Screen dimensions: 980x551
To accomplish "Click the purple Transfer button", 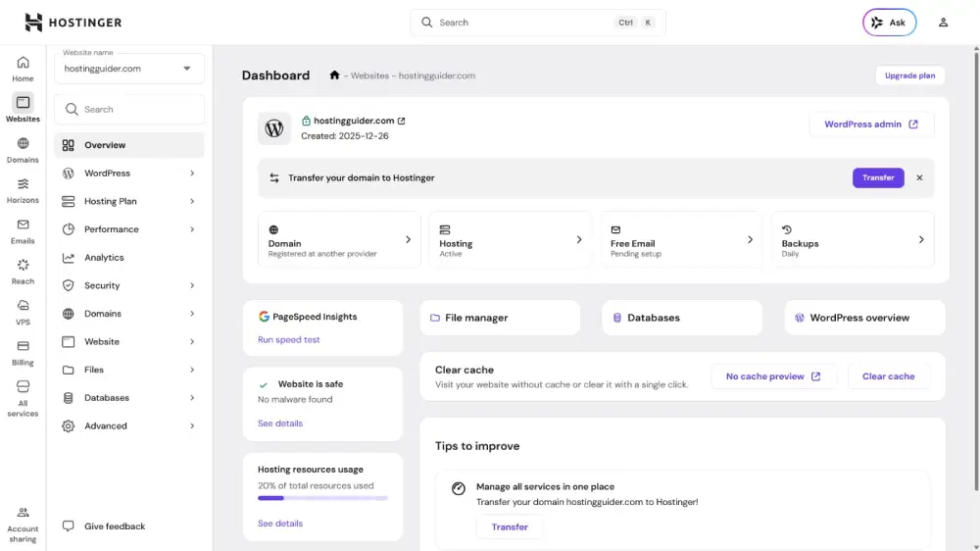I will point(877,177).
